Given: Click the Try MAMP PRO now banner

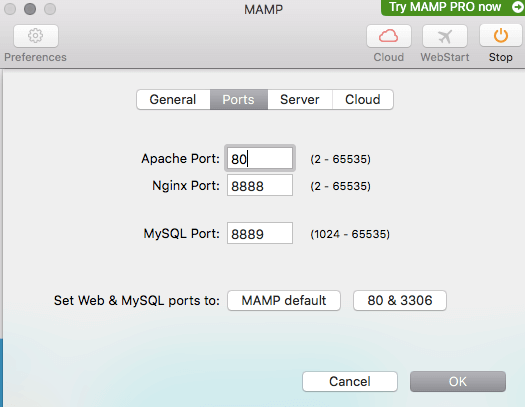Looking at the screenshot, I should [453, 7].
